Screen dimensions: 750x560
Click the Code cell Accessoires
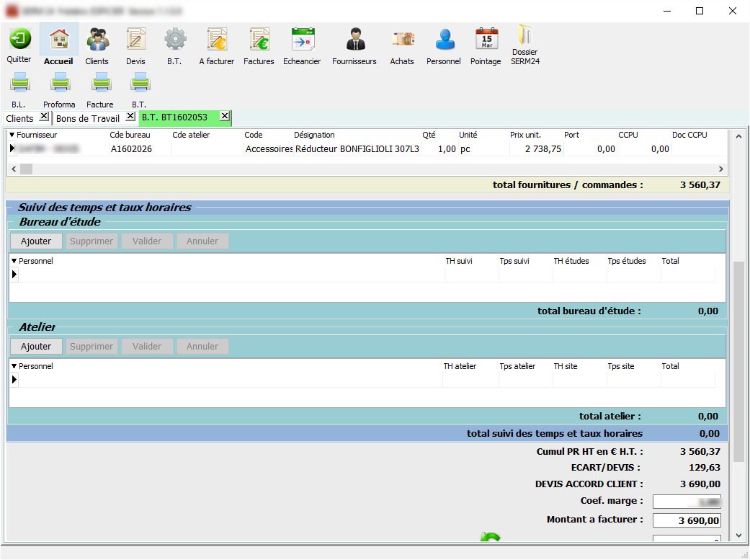(268, 149)
